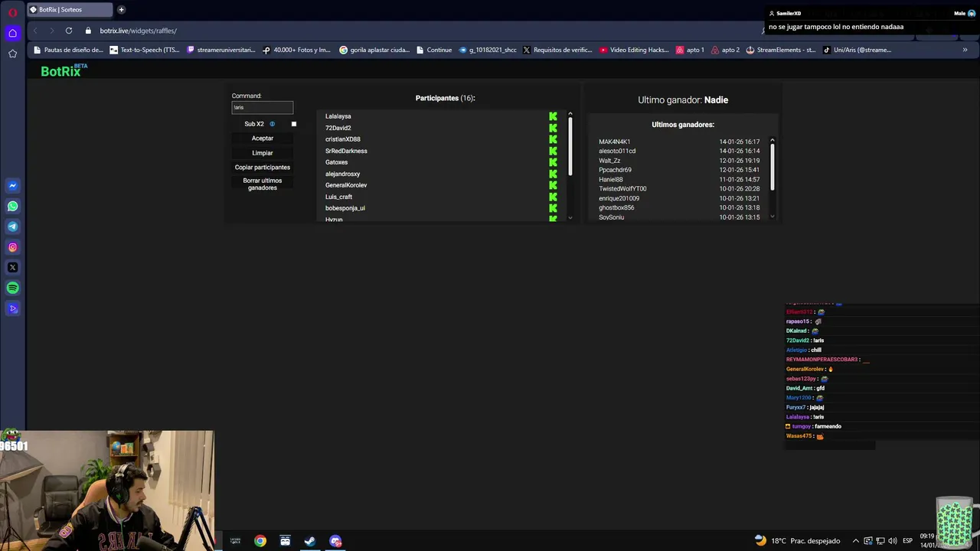
Task: Open the streameruniversitari bookmark
Action: [x=221, y=50]
